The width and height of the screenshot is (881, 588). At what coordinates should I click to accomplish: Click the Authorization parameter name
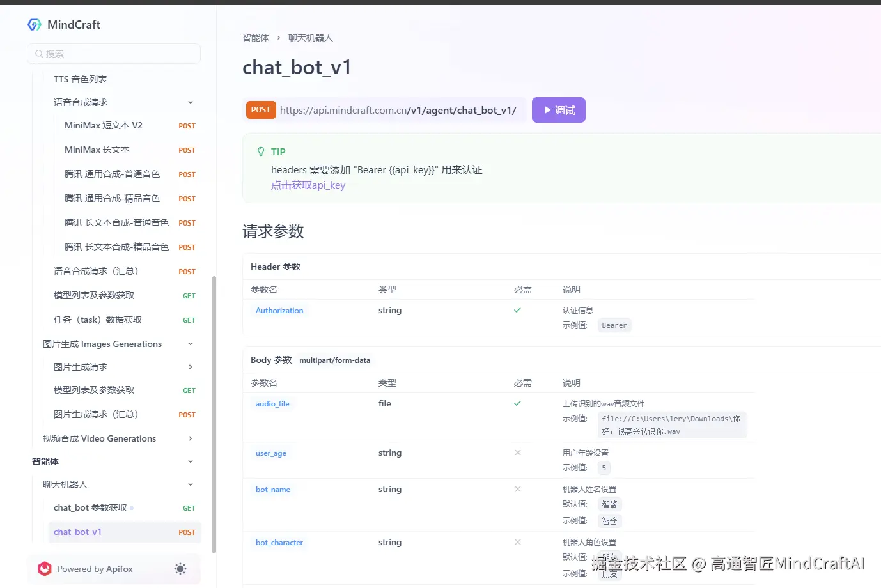[279, 311]
